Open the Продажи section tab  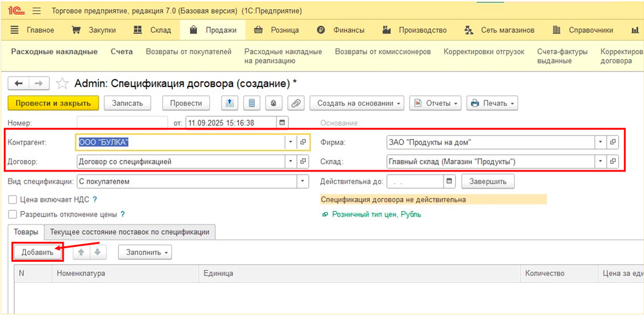coord(213,30)
